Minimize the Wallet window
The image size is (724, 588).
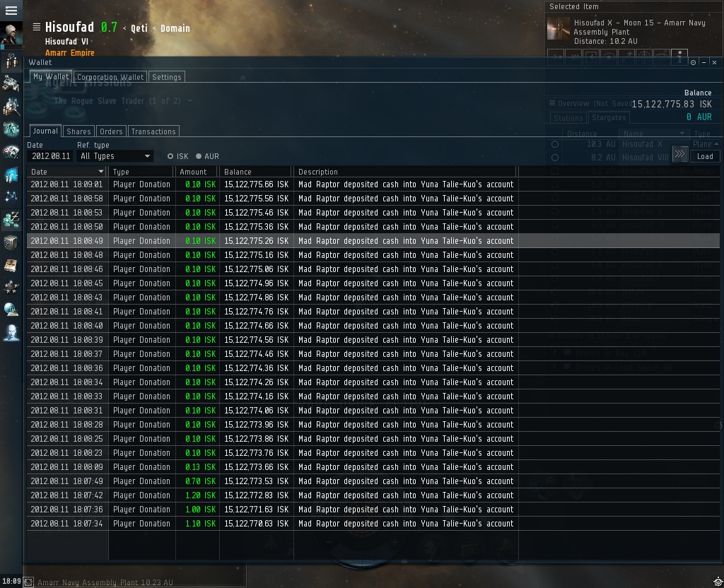coord(703,62)
